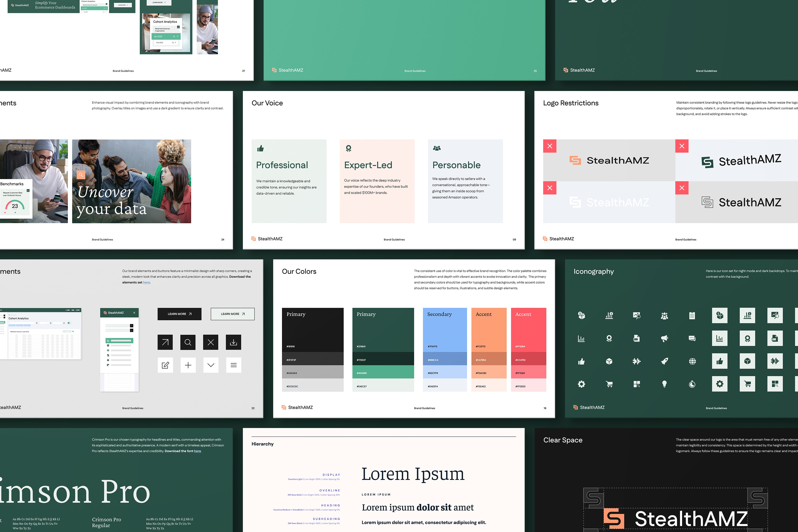
Task: Click the people icon in Personable card
Action: [x=437, y=148]
